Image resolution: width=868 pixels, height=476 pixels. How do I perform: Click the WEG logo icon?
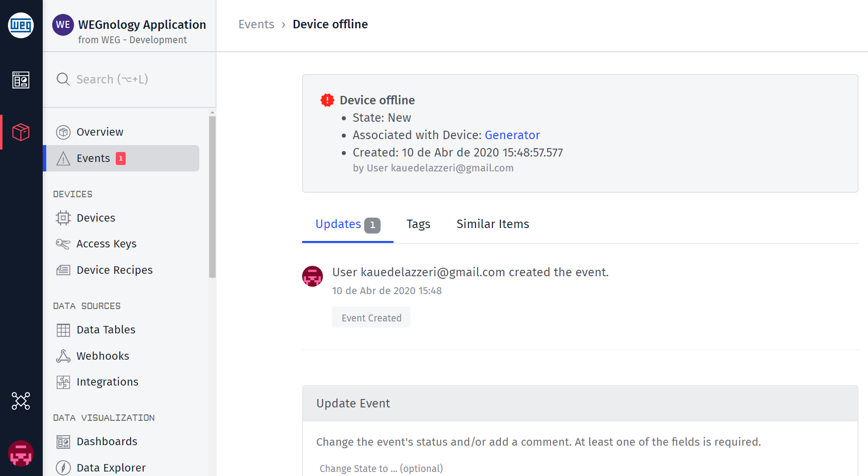(x=21, y=25)
